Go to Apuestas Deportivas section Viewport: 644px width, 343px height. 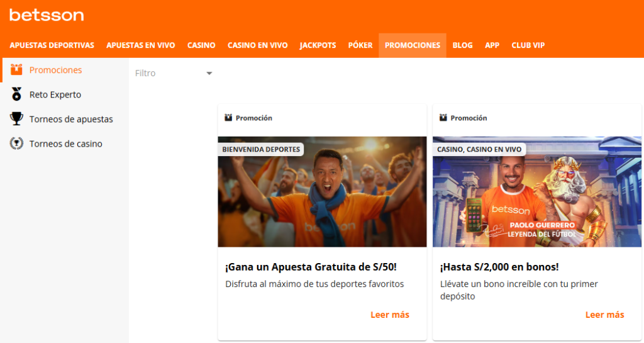(x=52, y=45)
